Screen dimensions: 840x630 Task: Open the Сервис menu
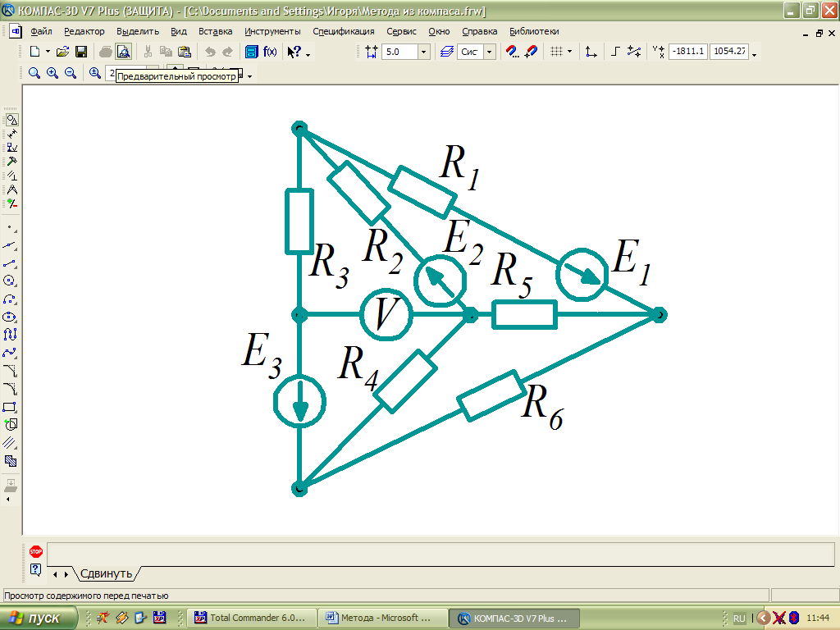[401, 32]
